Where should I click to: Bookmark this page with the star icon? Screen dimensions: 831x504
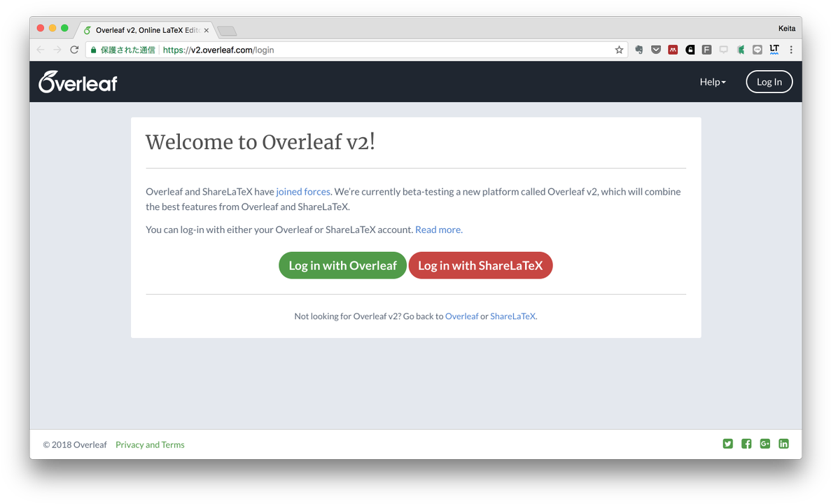click(619, 50)
